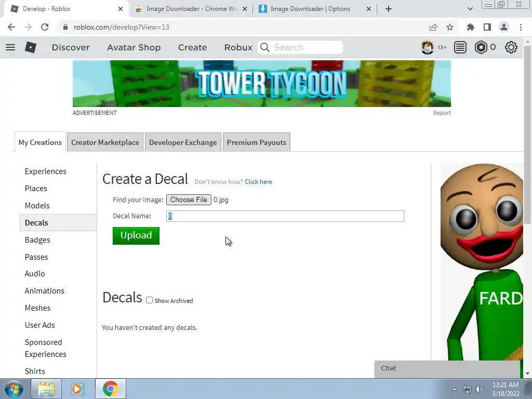This screenshot has height=399, width=532.
Task: Follow the Click here help link
Action: [258, 181]
